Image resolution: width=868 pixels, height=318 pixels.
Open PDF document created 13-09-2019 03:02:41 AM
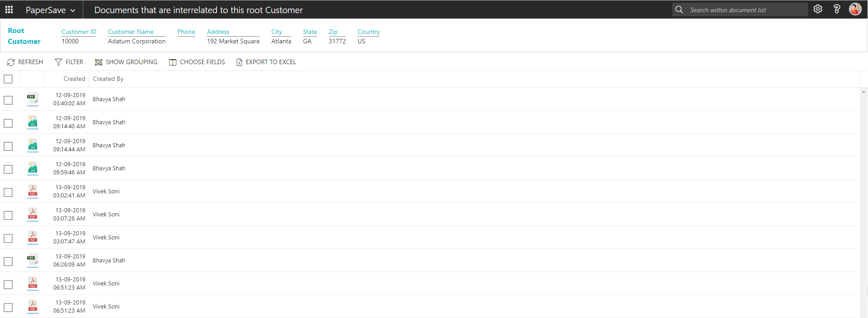(33, 191)
